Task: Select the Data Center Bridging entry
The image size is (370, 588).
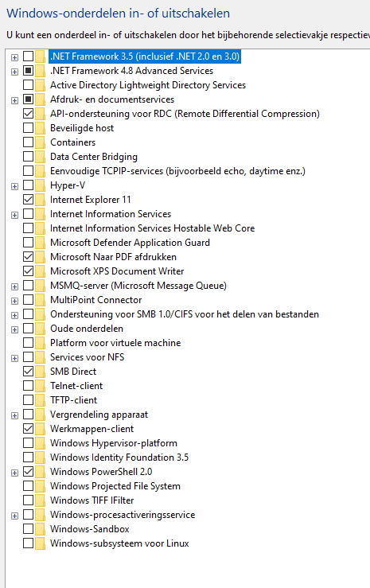Action: coord(94,157)
